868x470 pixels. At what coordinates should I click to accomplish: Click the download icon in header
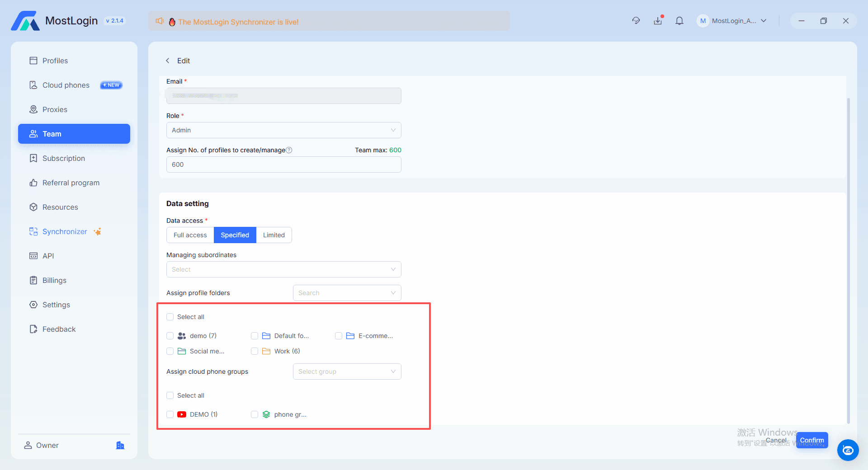click(658, 21)
